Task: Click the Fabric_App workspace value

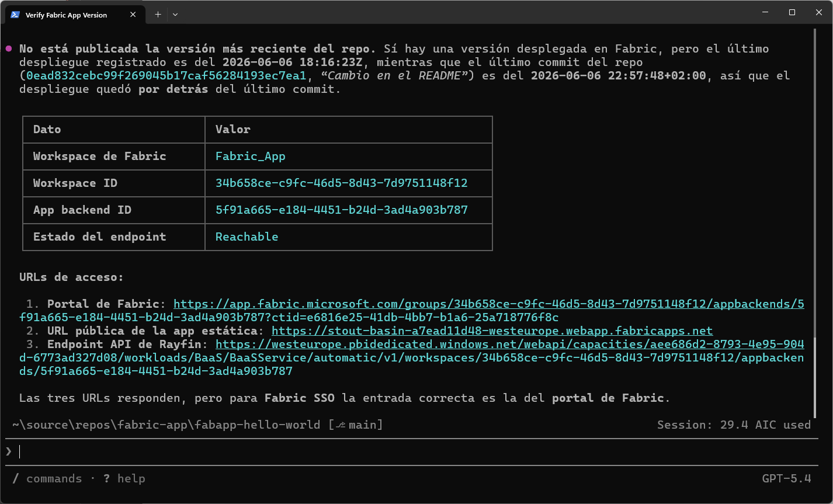Action: (250, 156)
